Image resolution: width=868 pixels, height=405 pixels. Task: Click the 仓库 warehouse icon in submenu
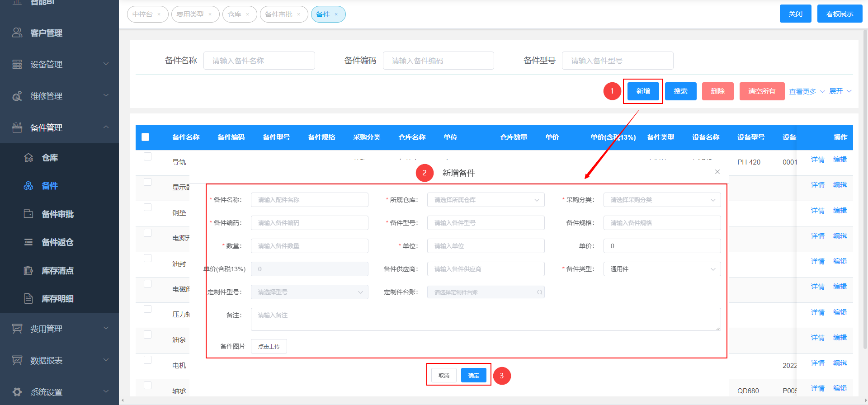pos(28,158)
